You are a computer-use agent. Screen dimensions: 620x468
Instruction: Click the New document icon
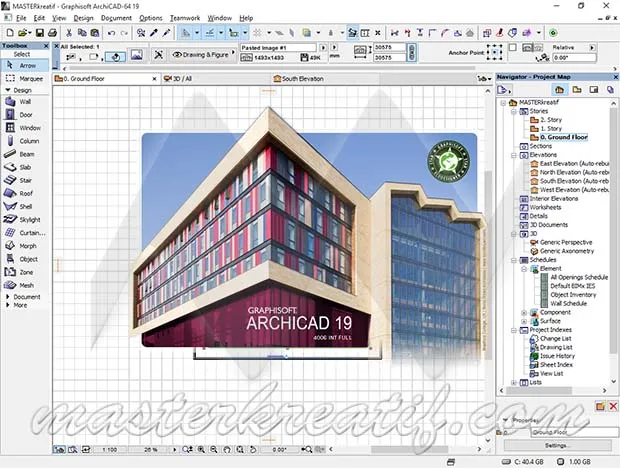tap(10, 33)
